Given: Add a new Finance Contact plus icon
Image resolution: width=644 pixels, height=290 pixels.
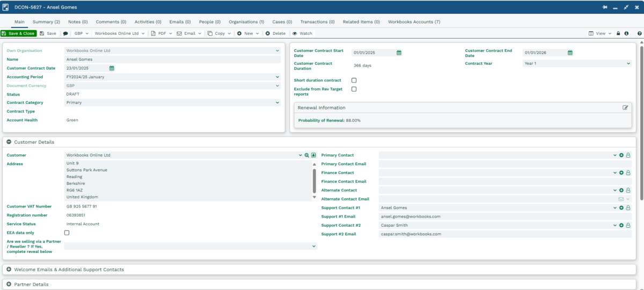Looking at the screenshot, I should (621, 173).
